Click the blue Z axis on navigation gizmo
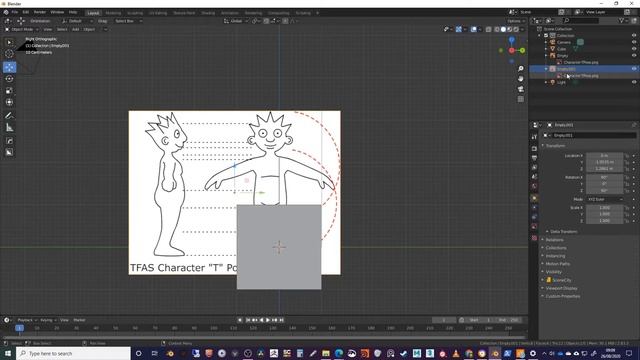This screenshot has height=360, width=640. (x=512, y=40)
